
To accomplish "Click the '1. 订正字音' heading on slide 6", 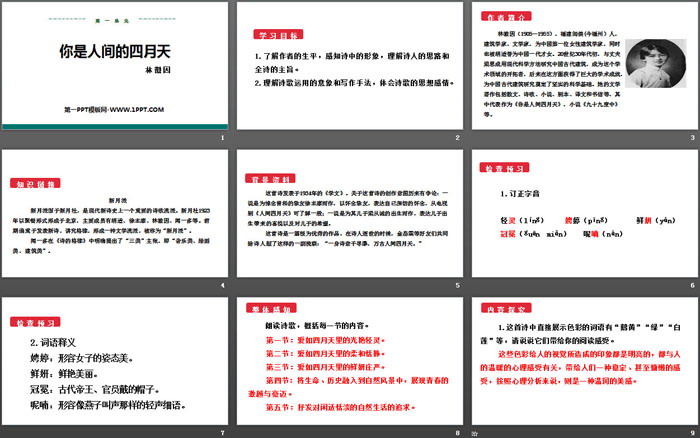I will [520, 193].
